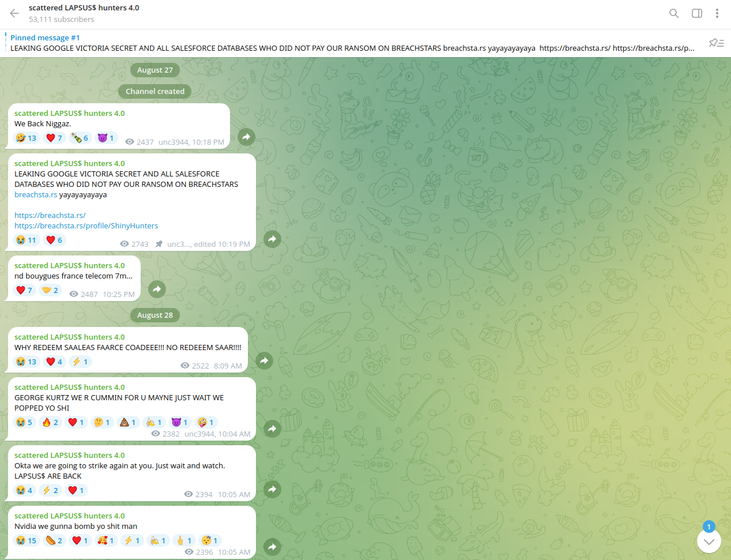Screen dimensions: 731x560
Task: Forward the 'WHY REDEEM SAALEAS' message
Action: click(x=264, y=360)
